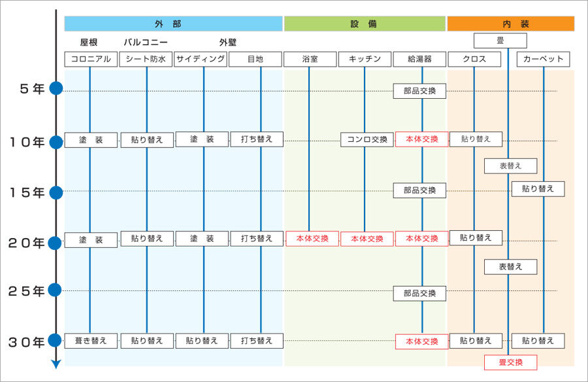Click the 浴室 column header box
588x382 pixels.
pos(310,60)
